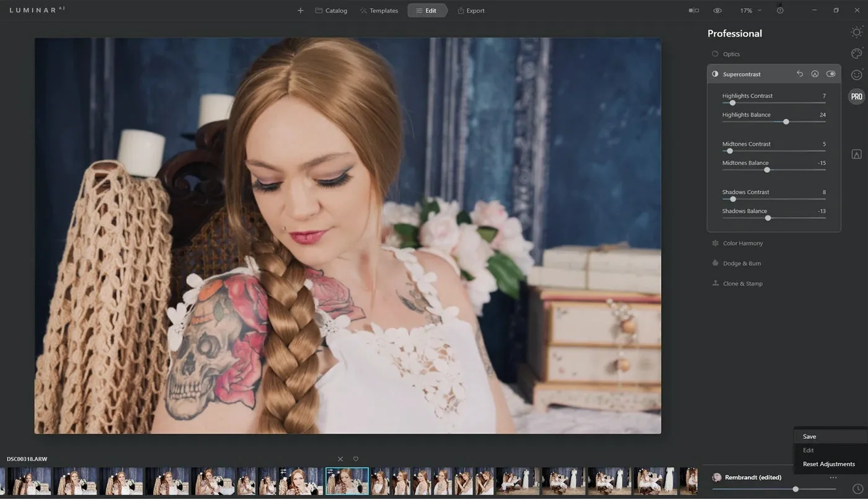Open the Portrait tools face icon
Viewport: 868px width, 499px height.
(x=857, y=75)
